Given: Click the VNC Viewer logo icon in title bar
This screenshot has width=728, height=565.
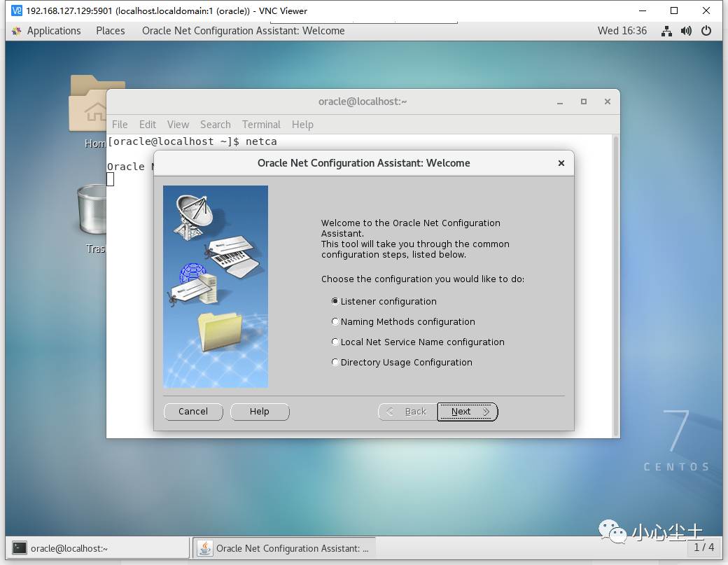Looking at the screenshot, I should [17, 11].
